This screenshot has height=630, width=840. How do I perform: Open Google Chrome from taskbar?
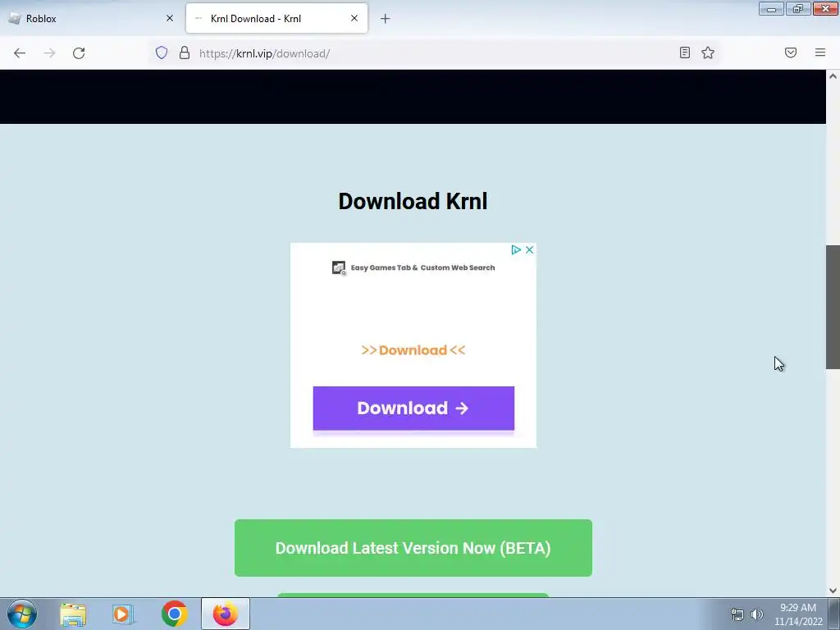[x=174, y=614]
